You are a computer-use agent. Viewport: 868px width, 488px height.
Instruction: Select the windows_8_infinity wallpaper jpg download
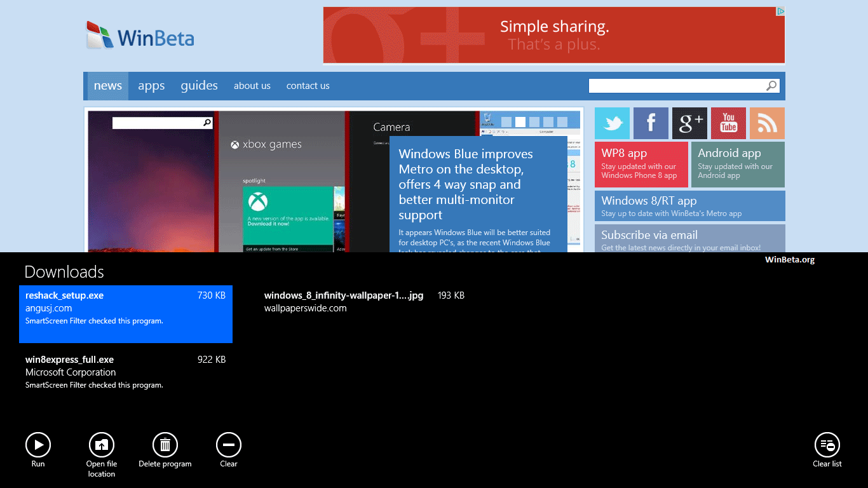pyautogui.click(x=364, y=302)
